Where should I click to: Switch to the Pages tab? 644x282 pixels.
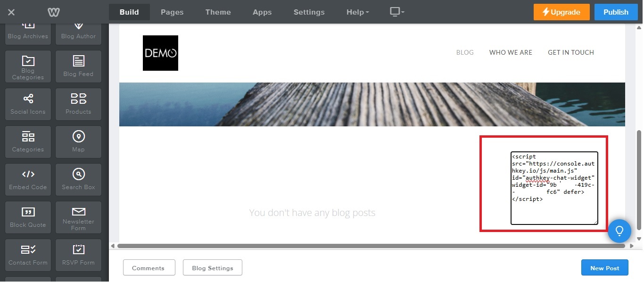[x=172, y=12]
